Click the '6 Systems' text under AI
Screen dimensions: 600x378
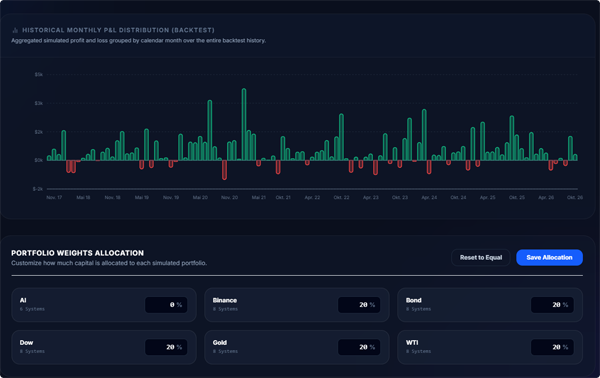coord(32,309)
